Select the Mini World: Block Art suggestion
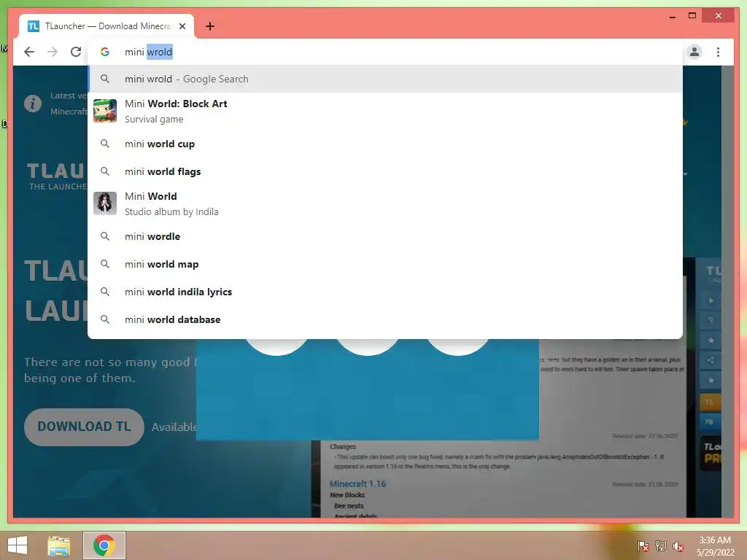 [x=385, y=111]
